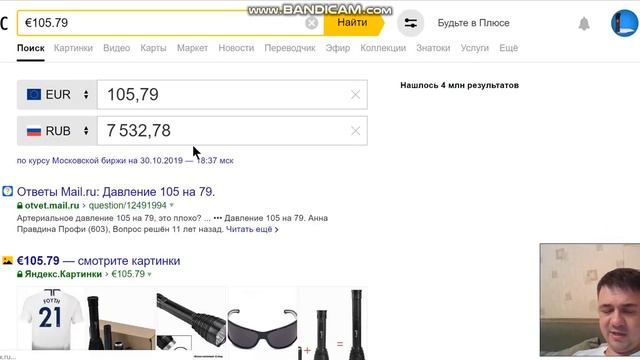The image size is (640, 360).
Task: Open search settings sliders icon
Action: pos(411,23)
